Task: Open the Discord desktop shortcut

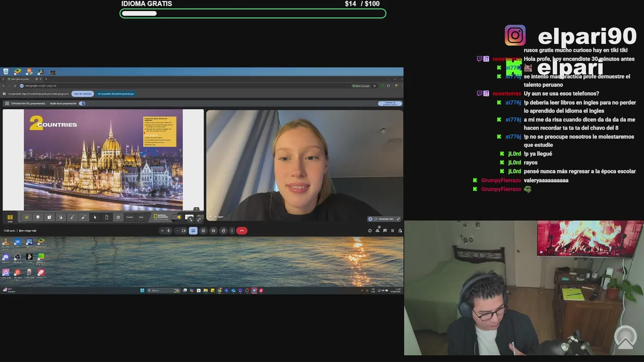Action: point(6,257)
